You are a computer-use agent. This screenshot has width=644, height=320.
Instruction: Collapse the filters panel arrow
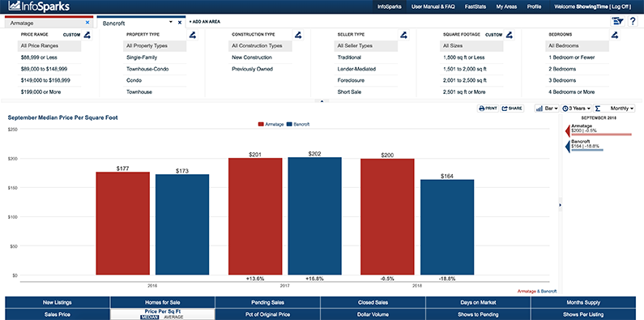322,101
